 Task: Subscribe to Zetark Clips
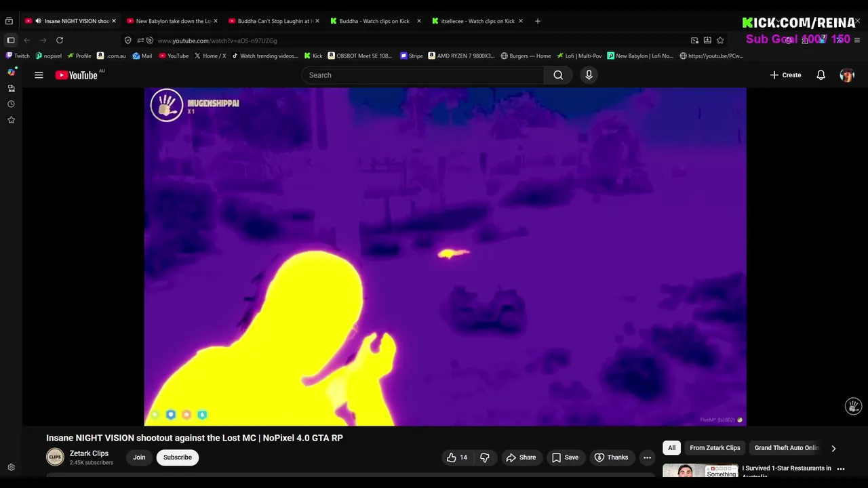(178, 457)
